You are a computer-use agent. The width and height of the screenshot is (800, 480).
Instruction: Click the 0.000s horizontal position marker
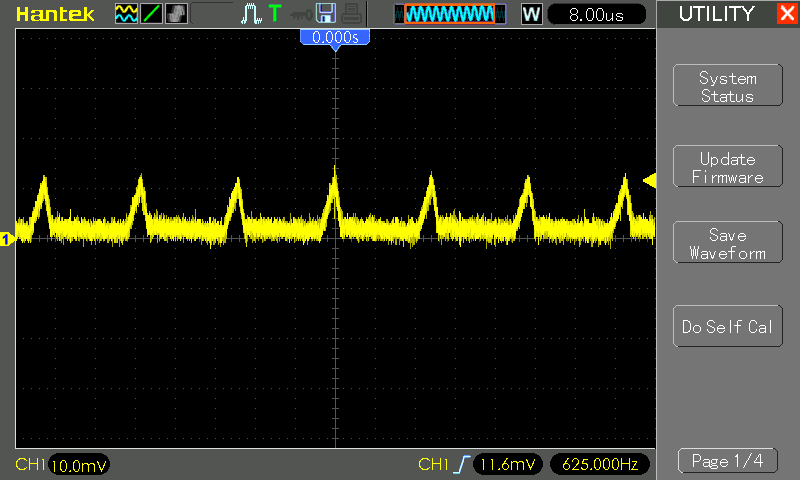pyautogui.click(x=335, y=37)
